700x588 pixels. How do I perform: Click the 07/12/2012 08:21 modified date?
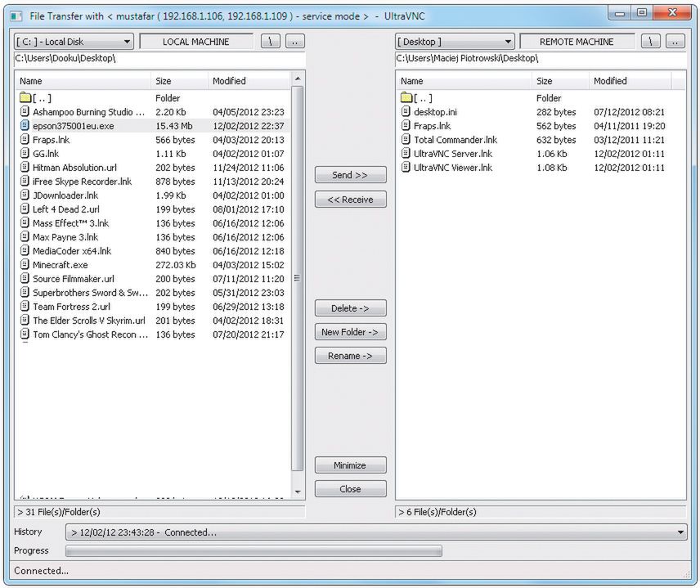(629, 112)
